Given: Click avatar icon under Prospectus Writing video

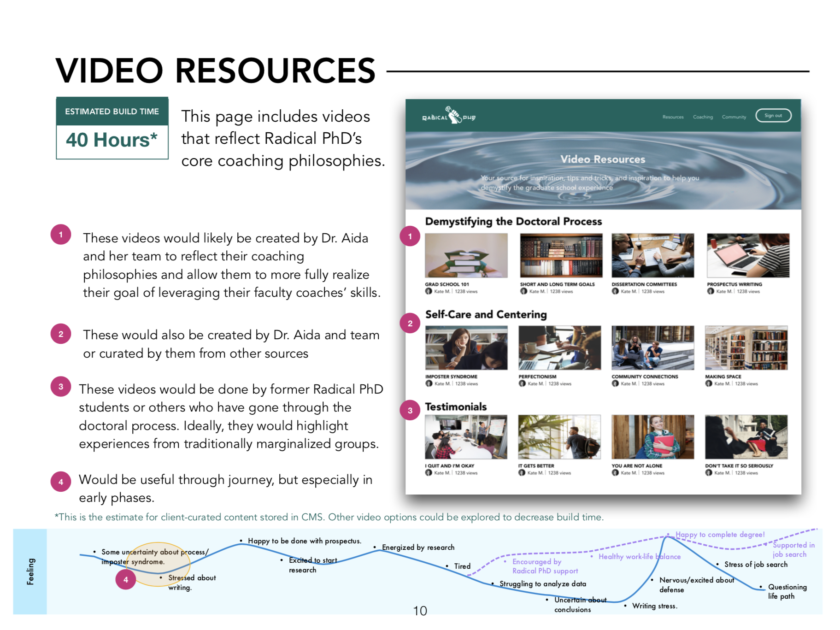Looking at the screenshot, I should (711, 291).
